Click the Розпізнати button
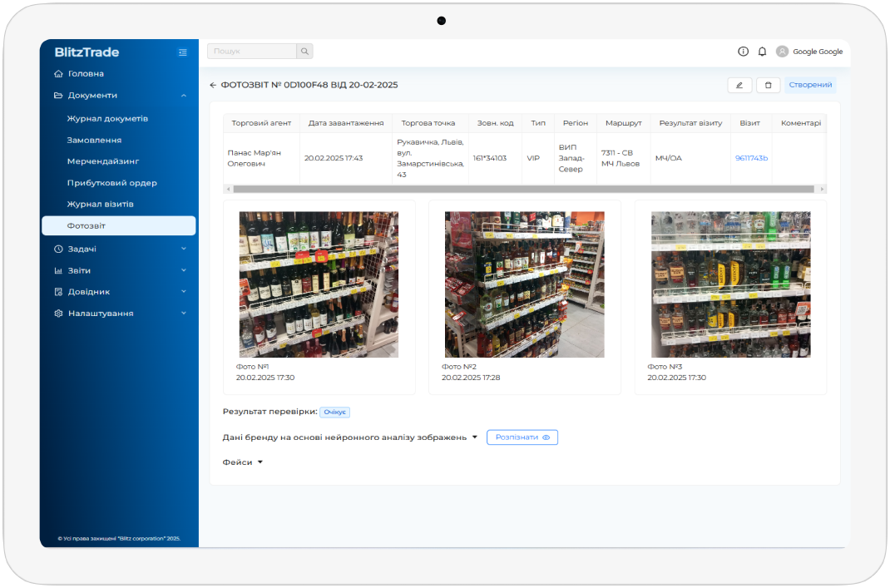 pos(522,437)
